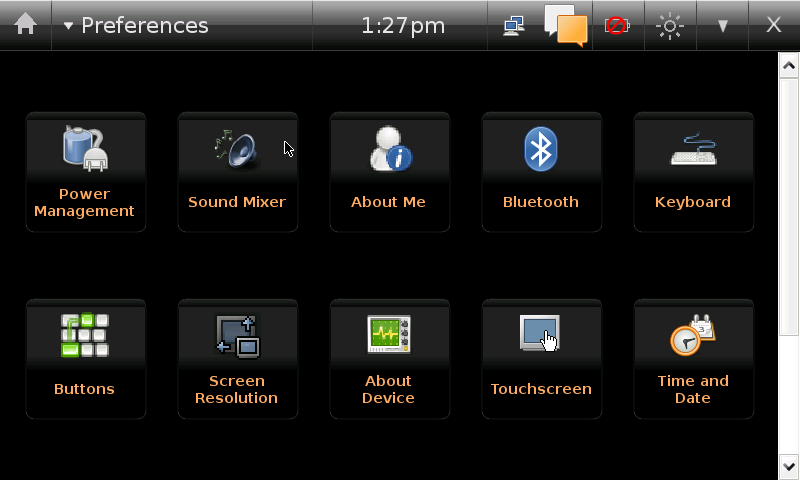The height and width of the screenshot is (480, 800).
Task: Click the scrollbar up arrow
Action: (789, 65)
